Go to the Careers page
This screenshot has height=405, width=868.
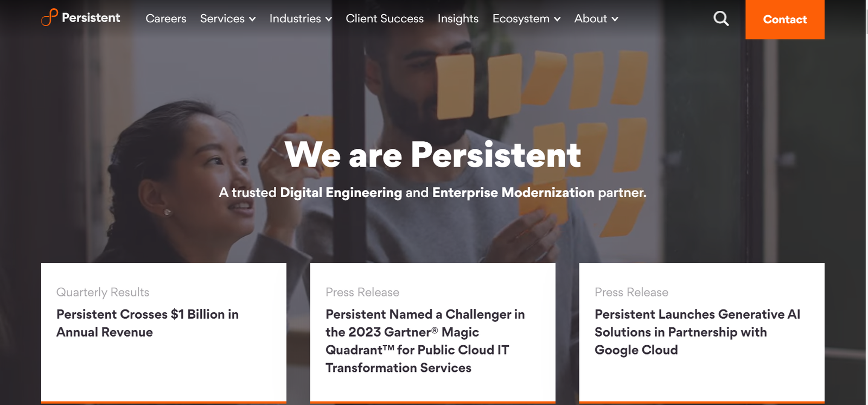pyautogui.click(x=166, y=18)
